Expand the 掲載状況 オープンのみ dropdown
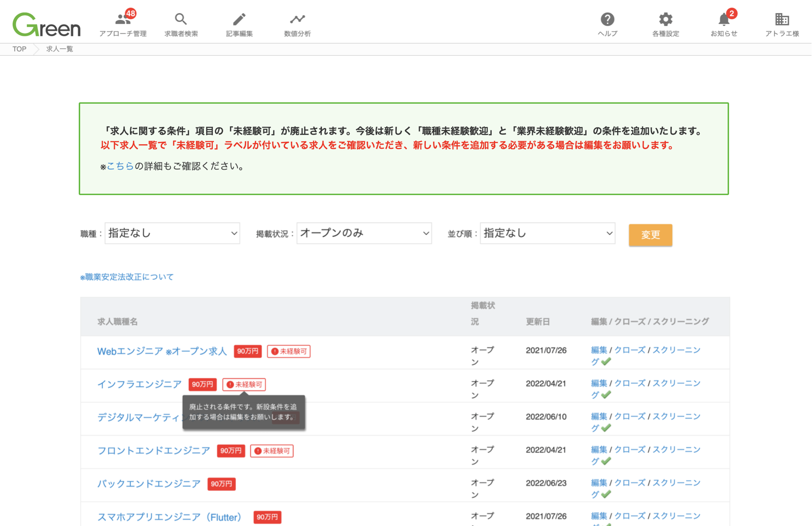Viewport: 812px width, 526px height. 364,233
